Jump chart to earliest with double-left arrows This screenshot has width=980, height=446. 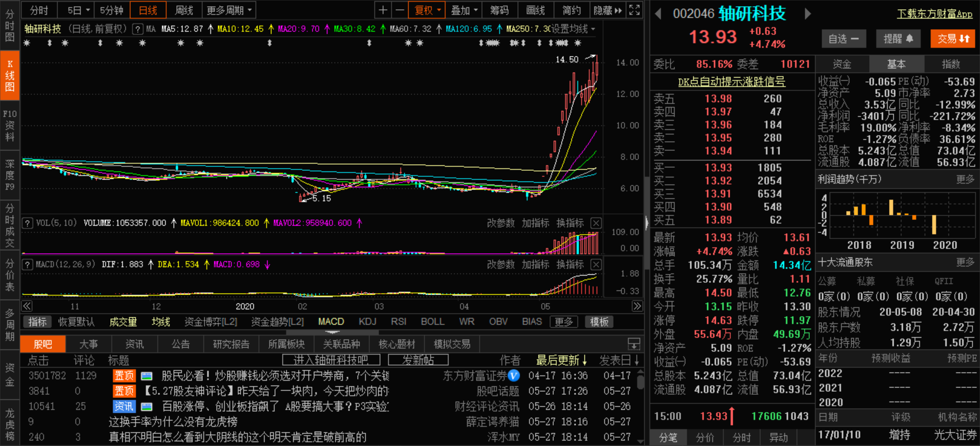click(x=27, y=306)
